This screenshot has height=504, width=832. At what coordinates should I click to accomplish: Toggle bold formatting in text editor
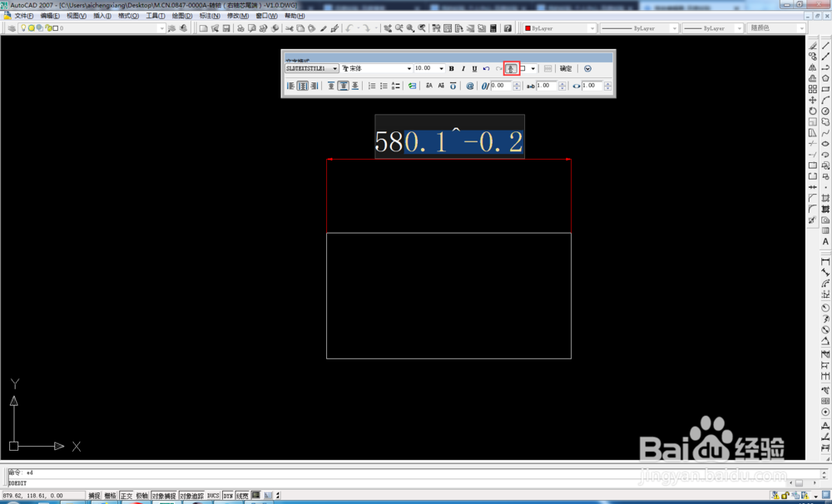pyautogui.click(x=452, y=68)
